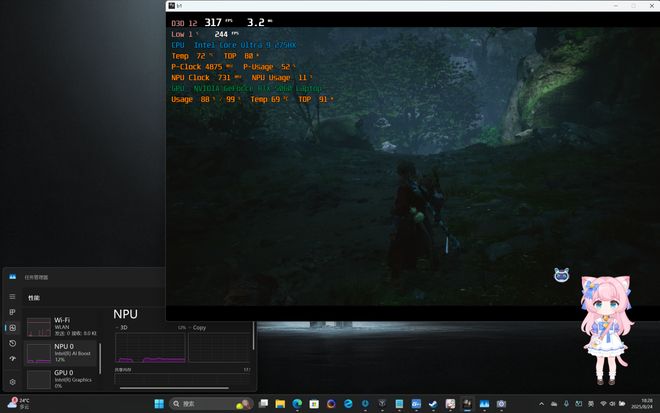Open Task Manager hamburger navigation menu
The image size is (660, 413).
pyautogui.click(x=12, y=296)
